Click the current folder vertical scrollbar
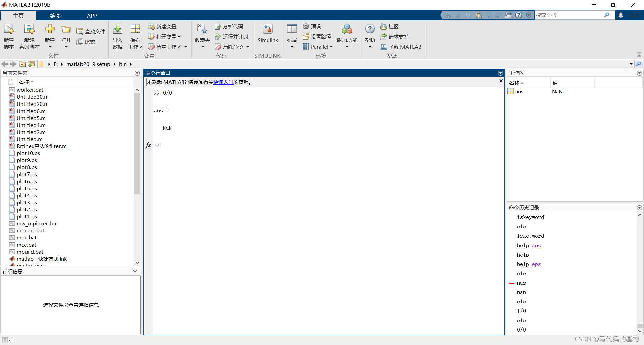644x345 pixels. [x=137, y=144]
